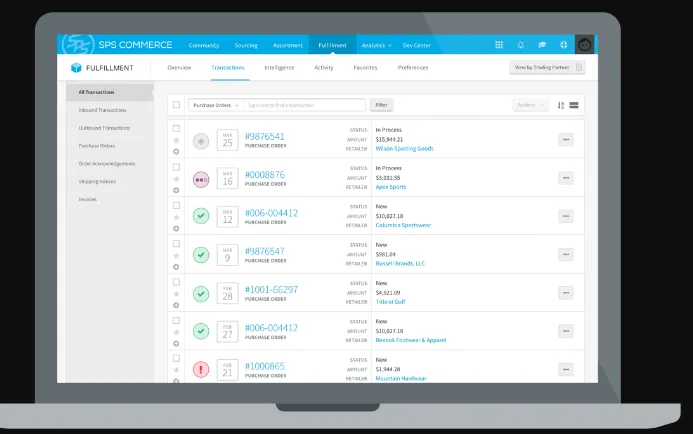Open the Dev Center tab
The height and width of the screenshot is (434, 693).
coord(416,45)
